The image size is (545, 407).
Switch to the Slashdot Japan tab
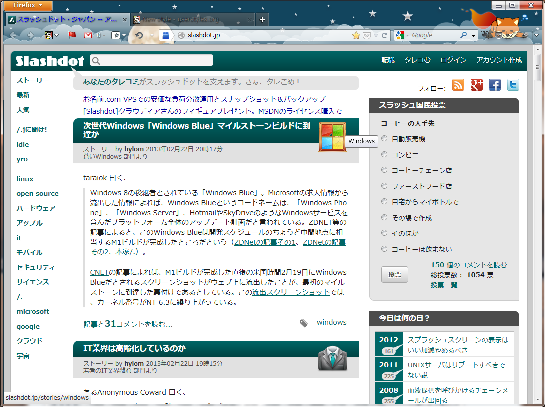pos(68,19)
